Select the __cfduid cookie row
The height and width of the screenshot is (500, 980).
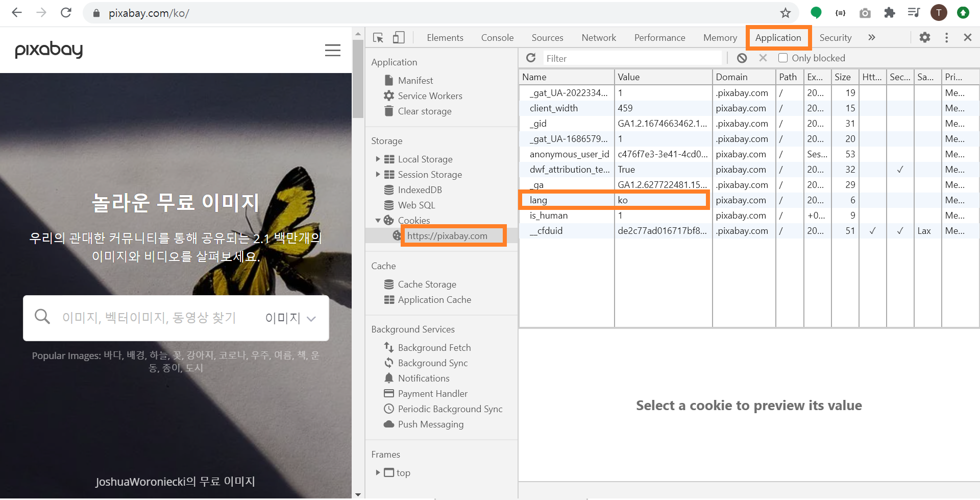coord(749,230)
